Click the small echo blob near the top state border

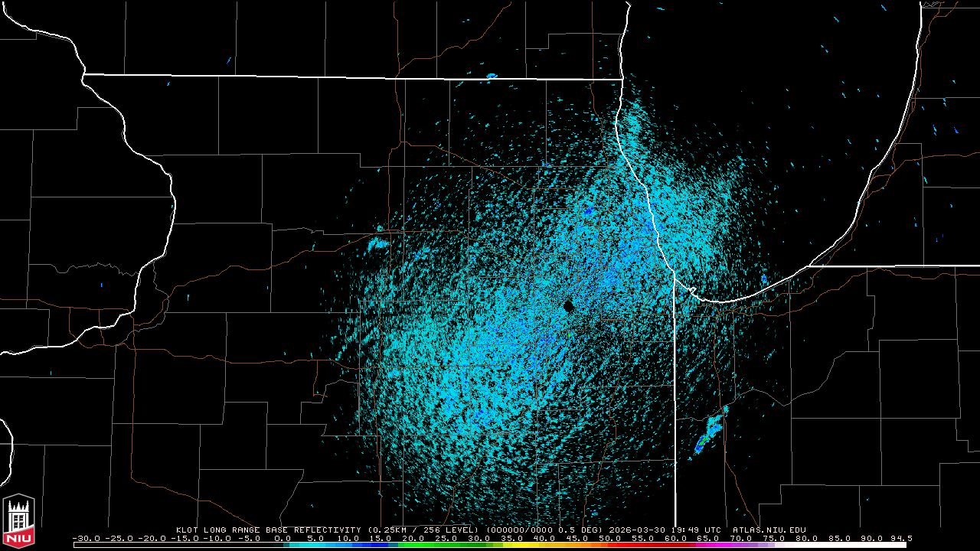pos(491,76)
